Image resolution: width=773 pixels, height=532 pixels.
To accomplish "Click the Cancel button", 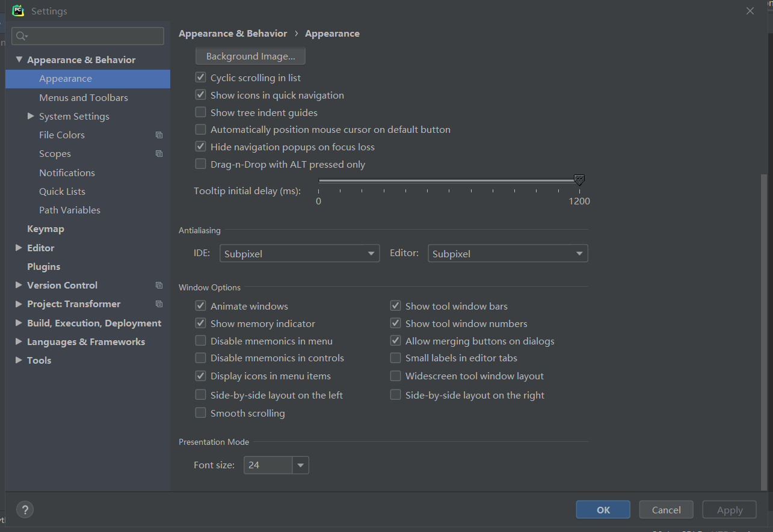I will point(667,510).
